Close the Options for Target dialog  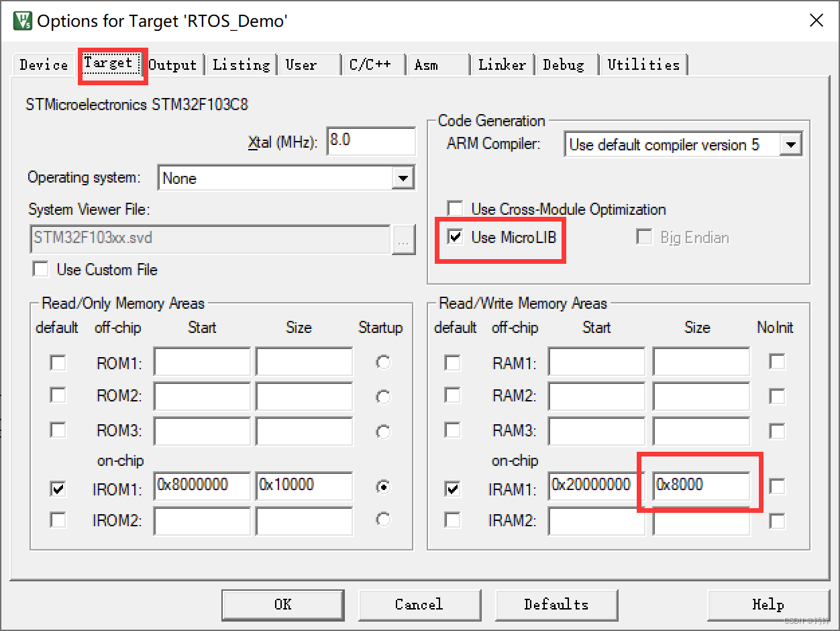(x=816, y=20)
